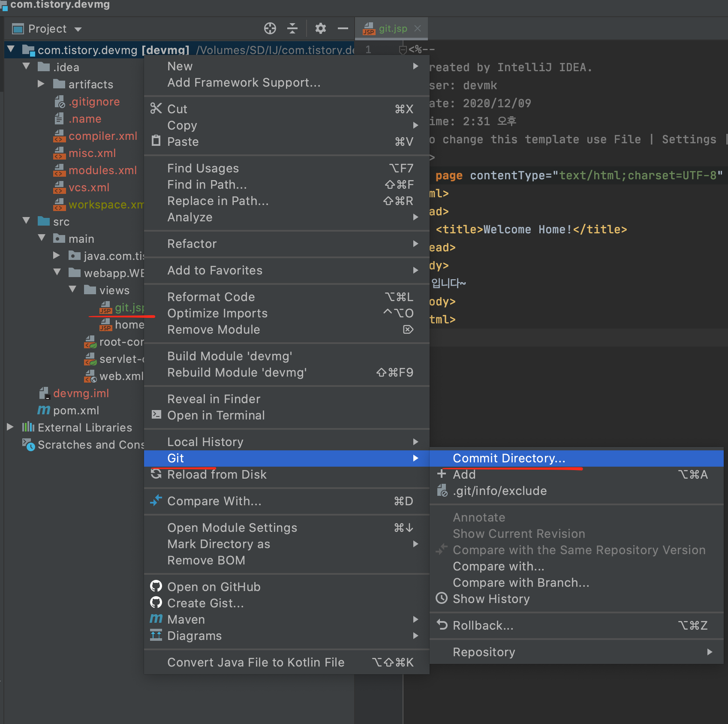Open Local History submenu

click(286, 442)
